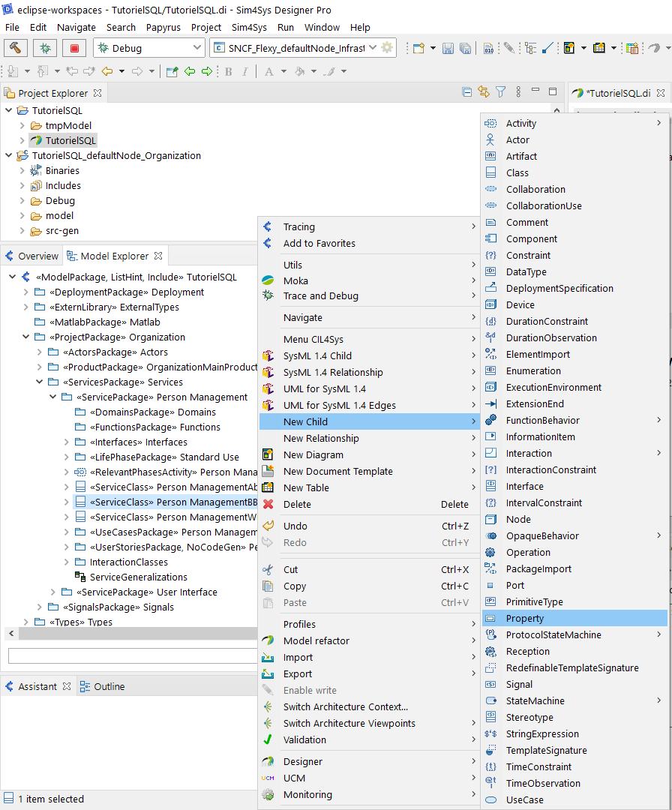Image resolution: width=672 pixels, height=810 pixels.
Task: Open the SysML 1.4 Child submenu
Action: coord(369,355)
